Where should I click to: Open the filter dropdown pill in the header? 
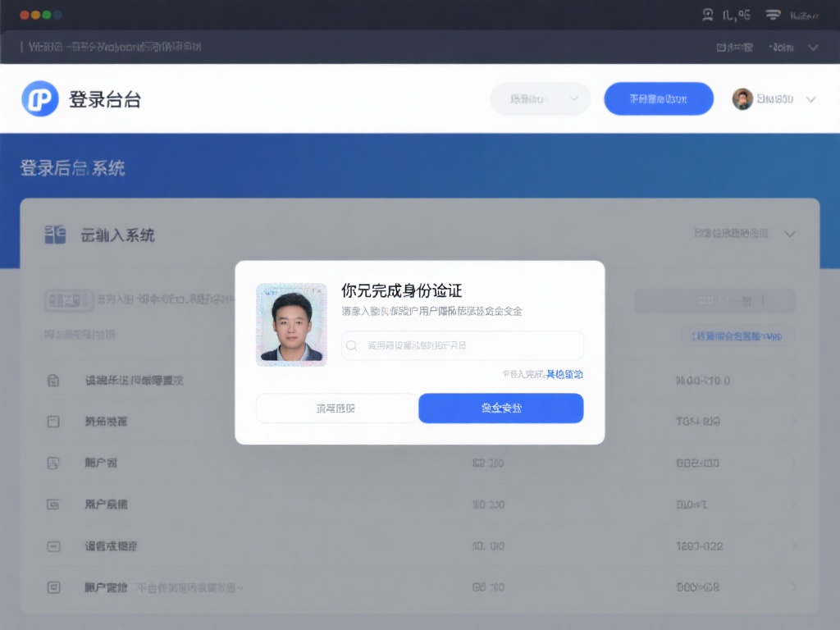coord(540,98)
